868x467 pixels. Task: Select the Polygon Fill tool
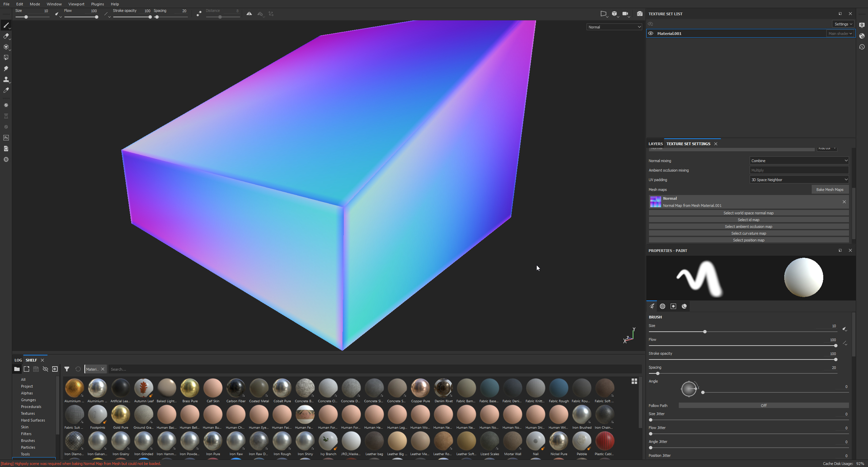pos(6,58)
